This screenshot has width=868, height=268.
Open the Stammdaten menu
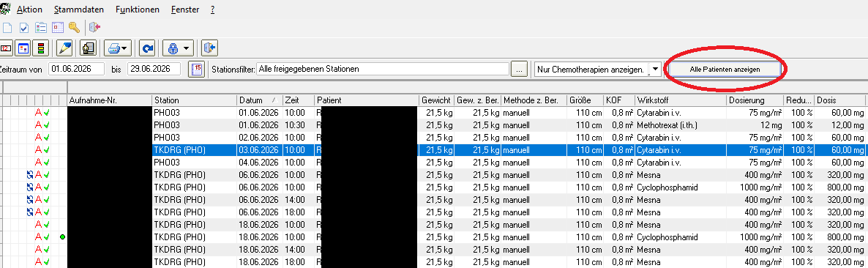[78, 10]
